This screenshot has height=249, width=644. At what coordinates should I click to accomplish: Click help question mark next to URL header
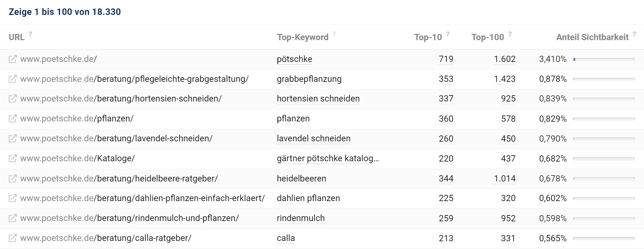(x=30, y=34)
